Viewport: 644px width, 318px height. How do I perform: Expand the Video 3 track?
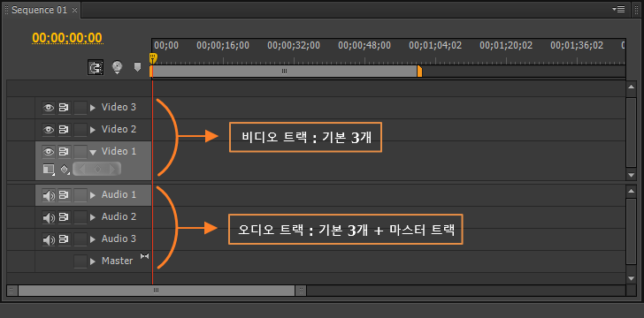[93, 108]
